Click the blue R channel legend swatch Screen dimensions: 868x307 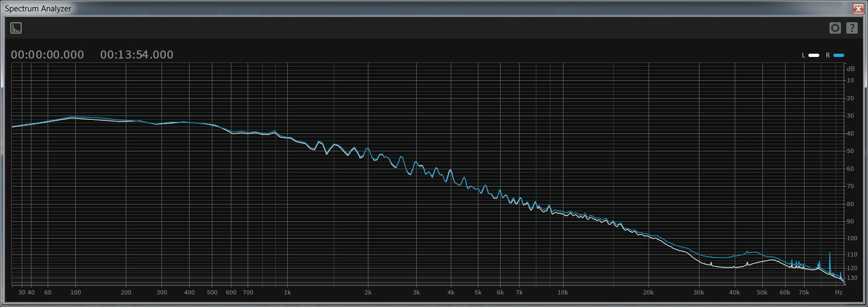tap(839, 55)
